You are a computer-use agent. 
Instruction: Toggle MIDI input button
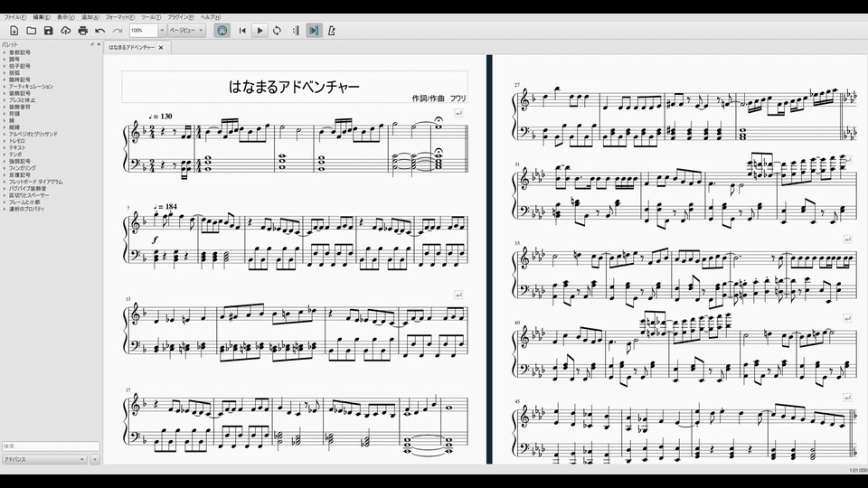[x=222, y=31]
